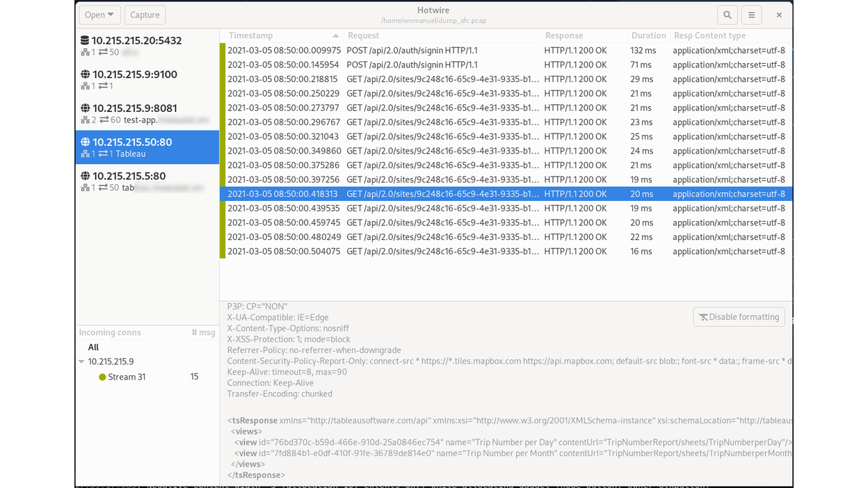
Task: Click the search icon in the header bar
Action: point(727,15)
